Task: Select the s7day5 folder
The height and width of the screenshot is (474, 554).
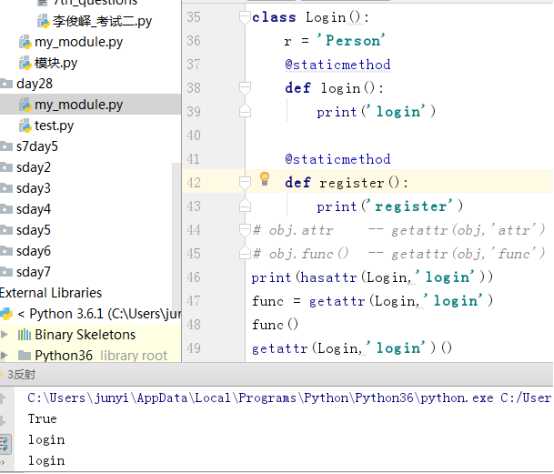Action: tap(37, 146)
